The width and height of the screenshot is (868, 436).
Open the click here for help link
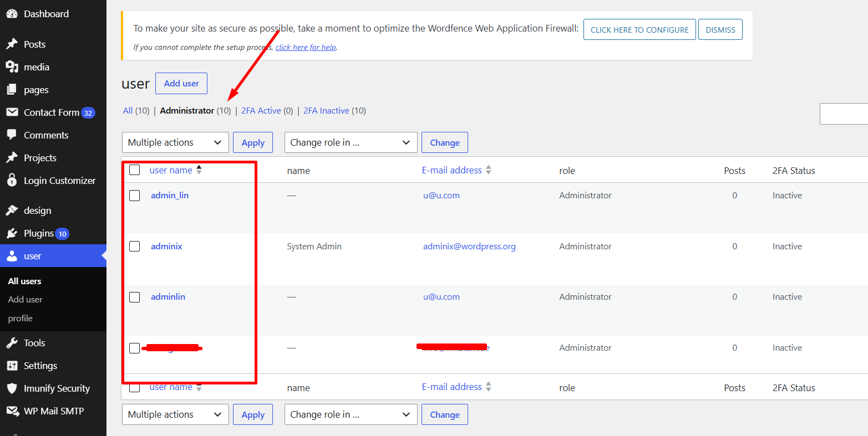306,47
